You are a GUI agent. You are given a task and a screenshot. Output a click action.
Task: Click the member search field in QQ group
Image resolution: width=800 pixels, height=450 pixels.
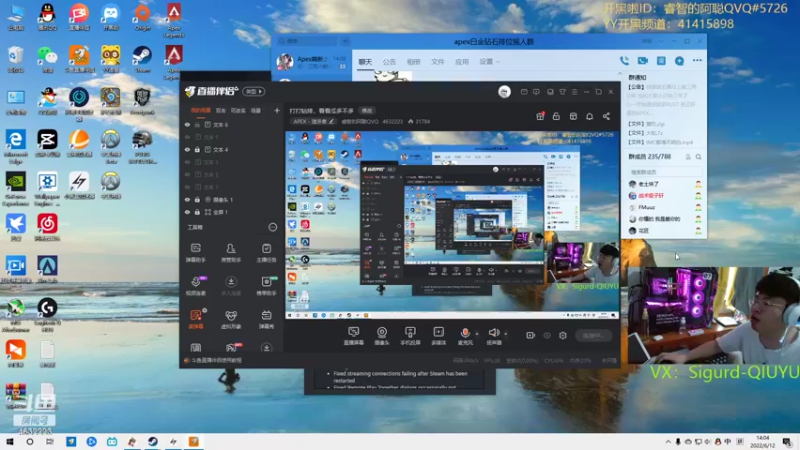coord(665,172)
